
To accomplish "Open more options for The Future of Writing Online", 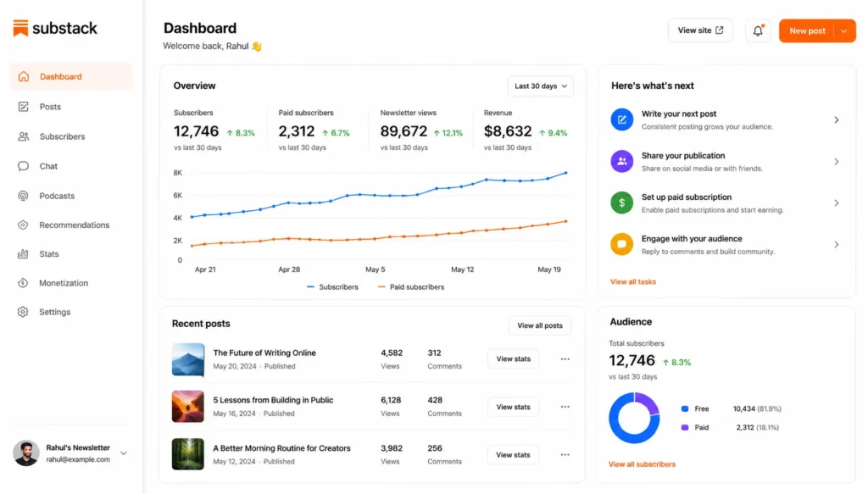I will [565, 359].
